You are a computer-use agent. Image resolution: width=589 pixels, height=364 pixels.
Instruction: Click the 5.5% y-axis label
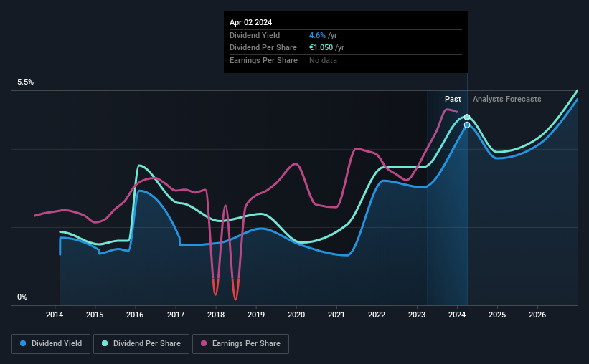coord(25,82)
